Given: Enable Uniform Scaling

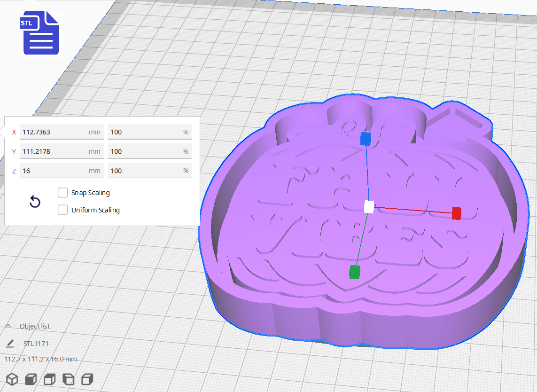Looking at the screenshot, I should pos(62,210).
